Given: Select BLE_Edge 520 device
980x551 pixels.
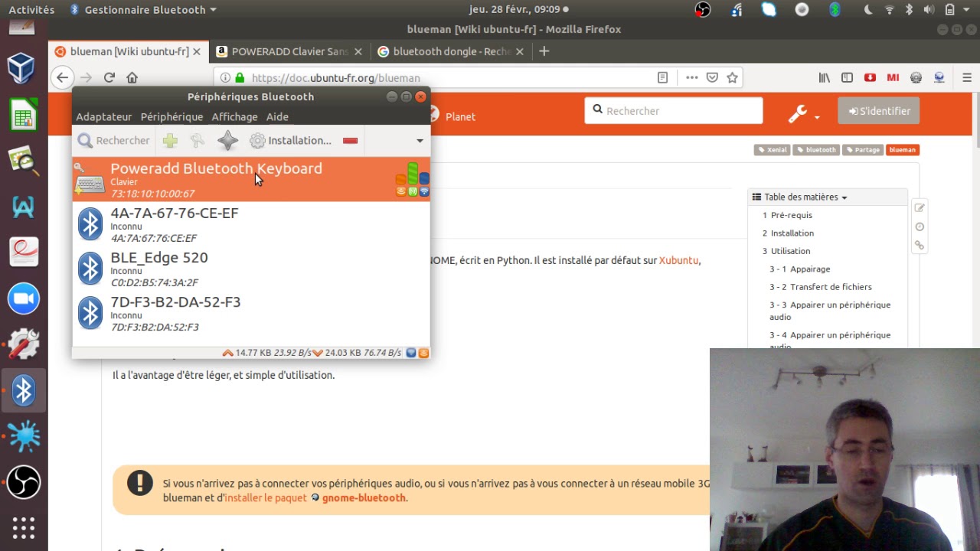Looking at the screenshot, I should point(251,269).
